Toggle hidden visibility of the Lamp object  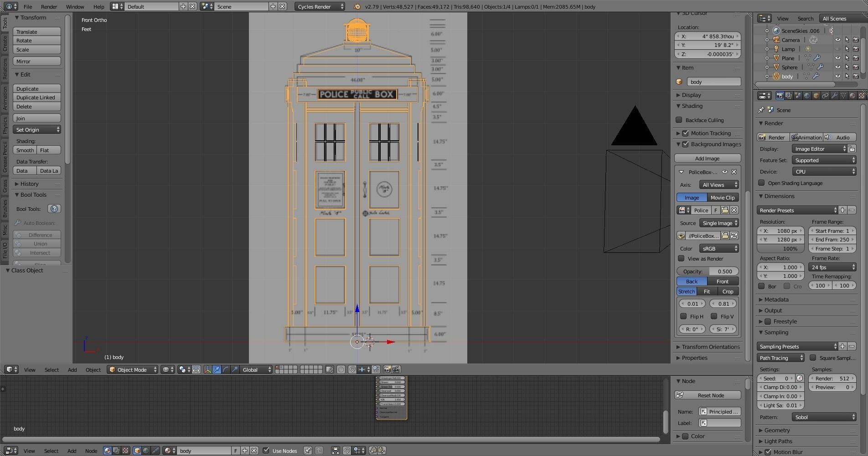[x=838, y=49]
